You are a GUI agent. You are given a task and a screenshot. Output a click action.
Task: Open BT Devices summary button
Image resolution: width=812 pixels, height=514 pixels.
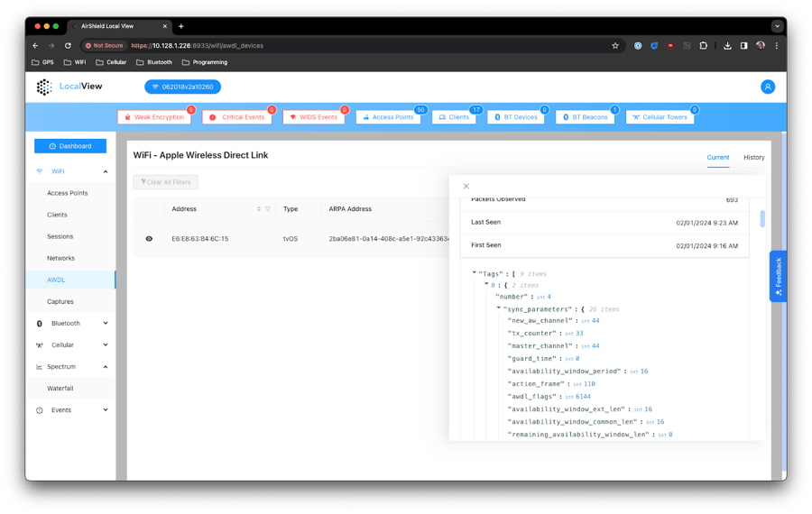[516, 117]
